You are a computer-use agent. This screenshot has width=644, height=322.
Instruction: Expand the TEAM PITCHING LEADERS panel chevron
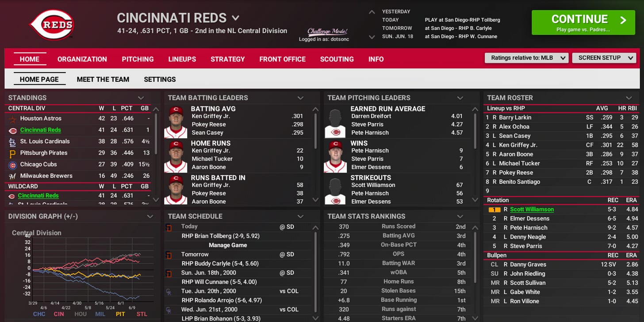460,98
